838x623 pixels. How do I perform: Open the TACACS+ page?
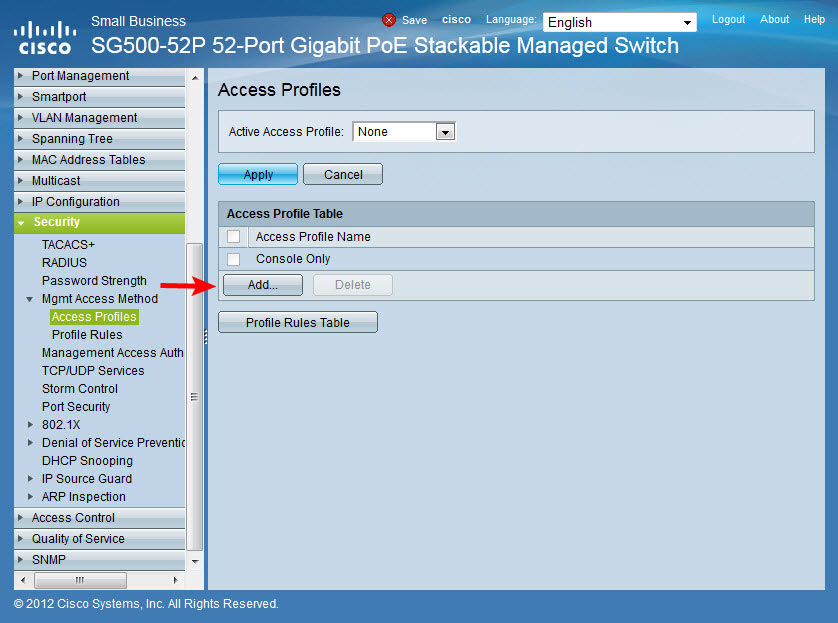[68, 245]
